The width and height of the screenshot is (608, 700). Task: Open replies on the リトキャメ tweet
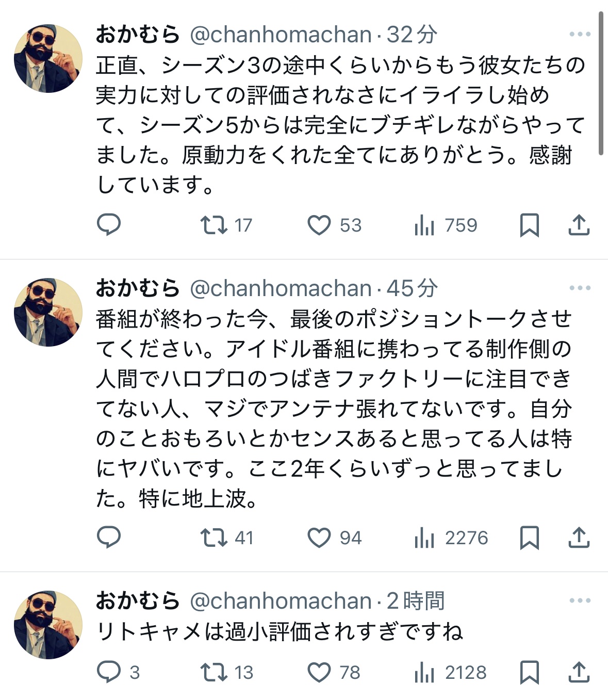(x=109, y=672)
